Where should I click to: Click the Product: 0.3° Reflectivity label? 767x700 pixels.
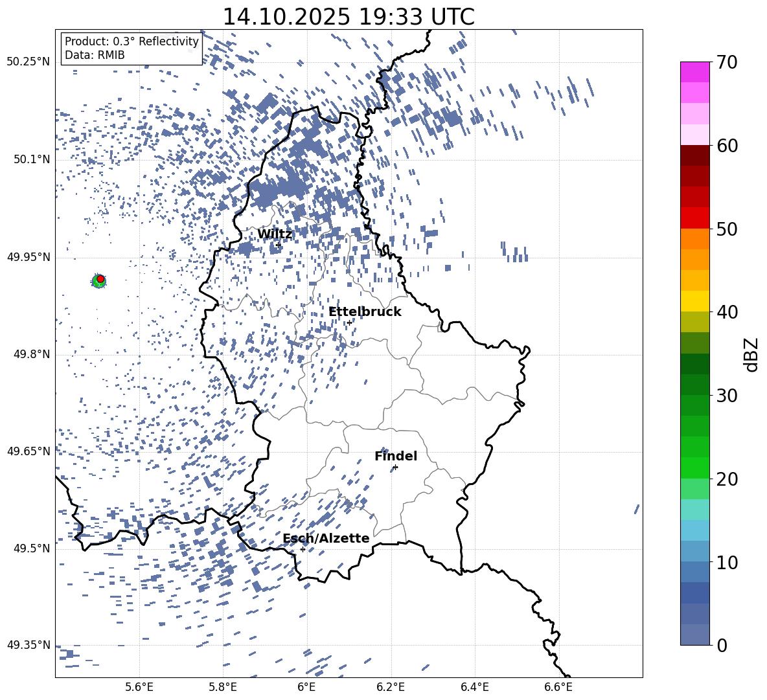tap(132, 41)
